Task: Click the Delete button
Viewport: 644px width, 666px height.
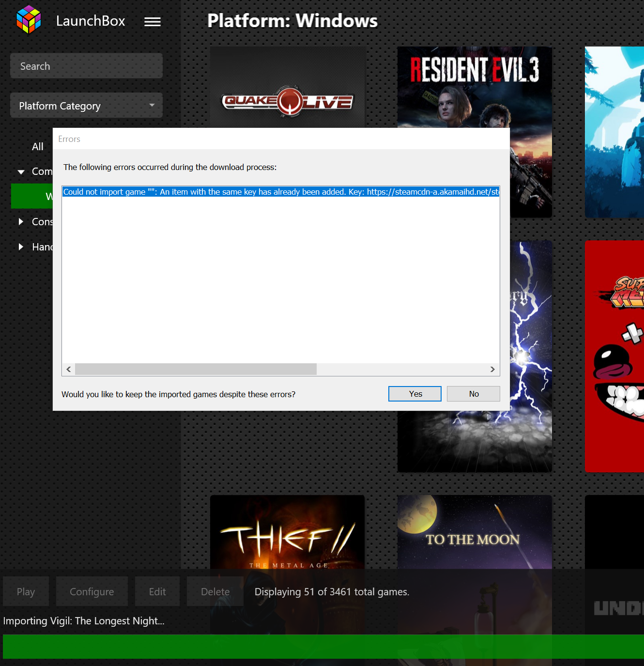Action: coord(215,591)
